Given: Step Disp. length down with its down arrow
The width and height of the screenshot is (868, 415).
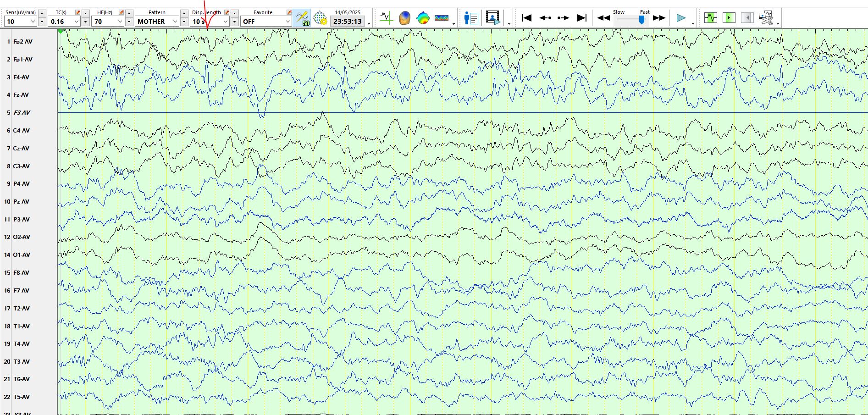Looking at the screenshot, I should click(x=235, y=22).
